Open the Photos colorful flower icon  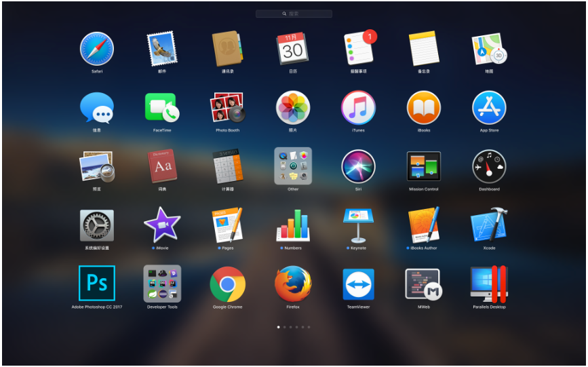point(293,108)
